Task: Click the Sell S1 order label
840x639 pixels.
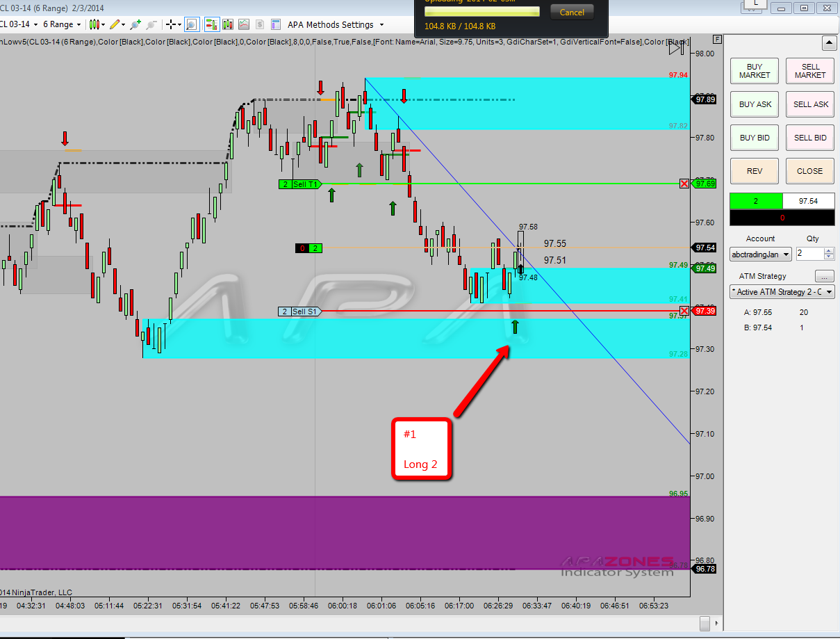Action: [299, 312]
